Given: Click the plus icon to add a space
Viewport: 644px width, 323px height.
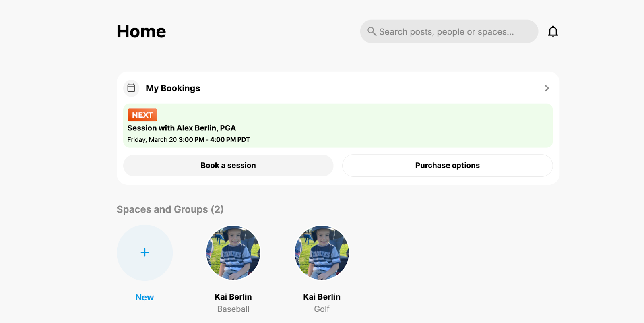Looking at the screenshot, I should point(144,253).
